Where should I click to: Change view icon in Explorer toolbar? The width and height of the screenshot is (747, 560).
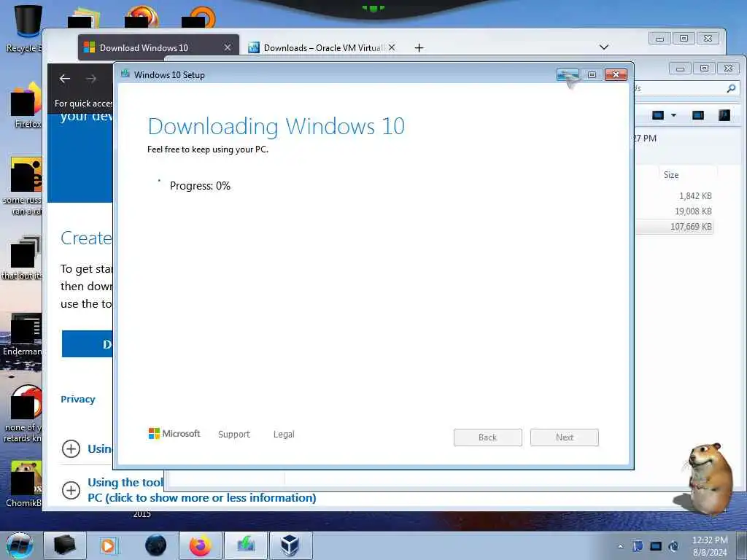pyautogui.click(x=658, y=115)
